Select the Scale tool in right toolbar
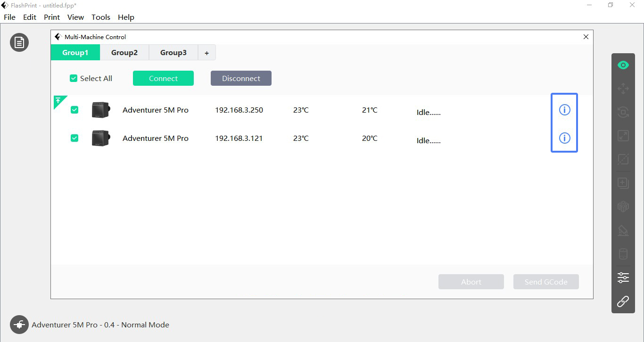Image resolution: width=644 pixels, height=342 pixels. pyautogui.click(x=623, y=136)
